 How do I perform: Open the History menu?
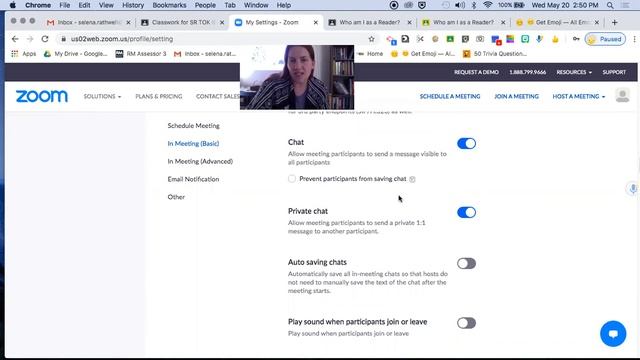coord(133,5)
